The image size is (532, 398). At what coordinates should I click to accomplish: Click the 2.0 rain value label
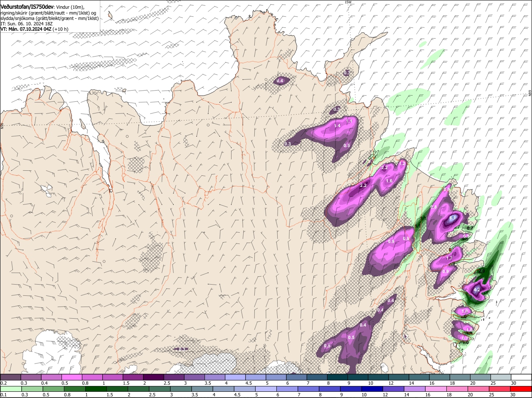pos(482,271)
